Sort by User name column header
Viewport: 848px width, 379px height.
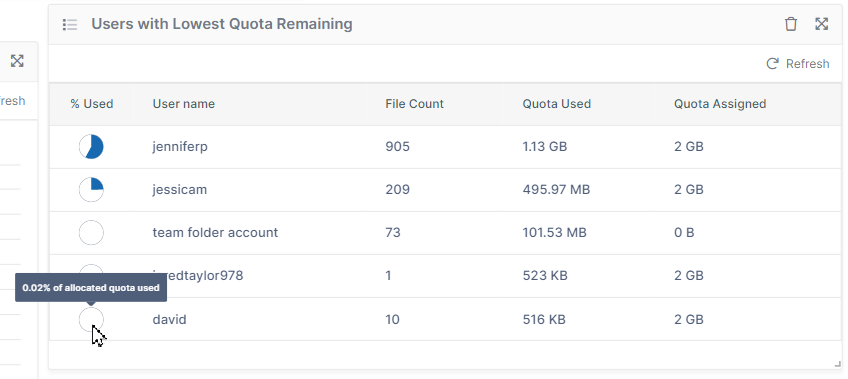183,104
